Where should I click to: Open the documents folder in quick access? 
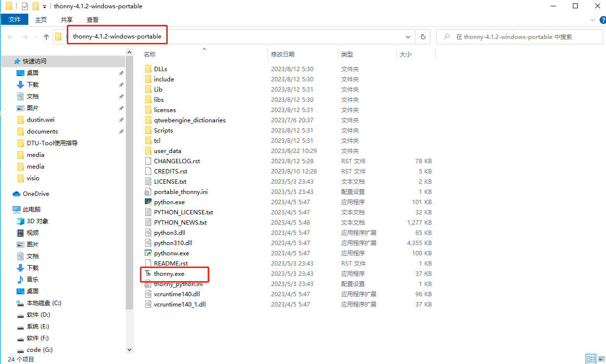click(42, 131)
